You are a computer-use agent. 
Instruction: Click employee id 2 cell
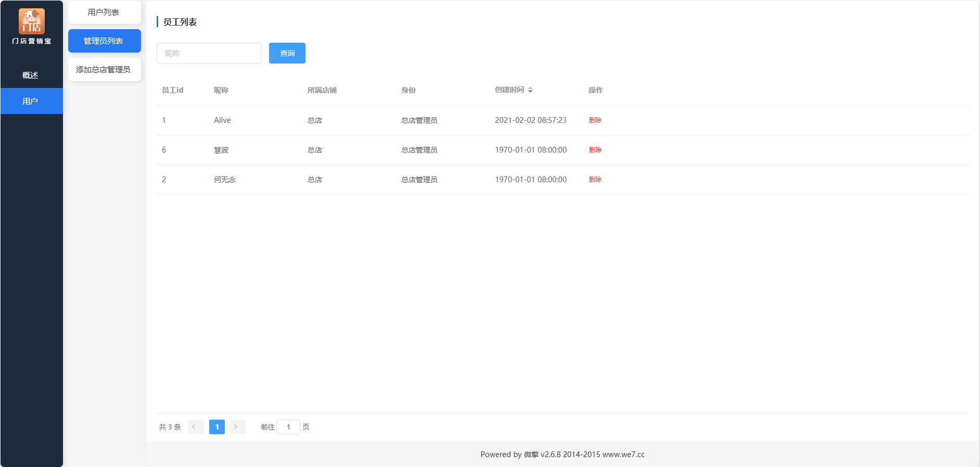coord(164,180)
